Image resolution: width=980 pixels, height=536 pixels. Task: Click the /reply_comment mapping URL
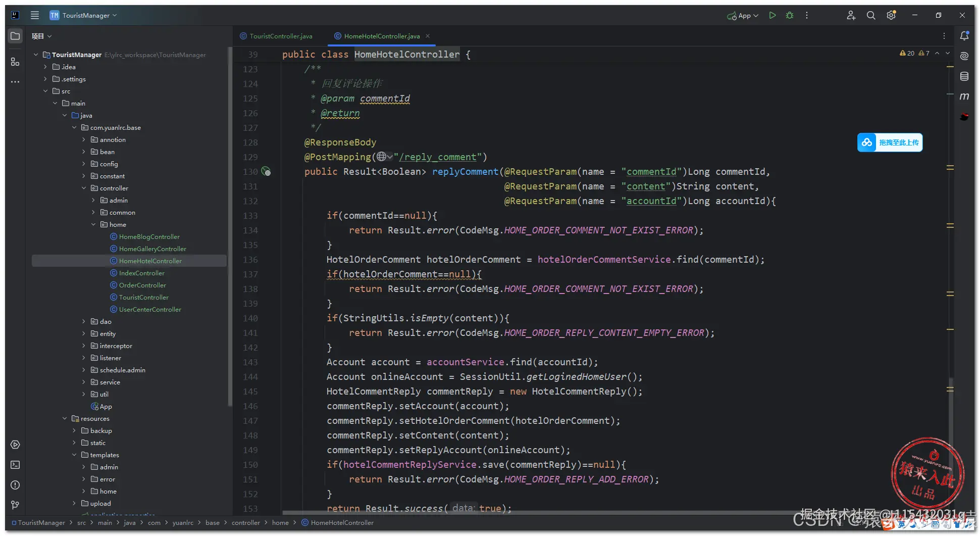438,157
